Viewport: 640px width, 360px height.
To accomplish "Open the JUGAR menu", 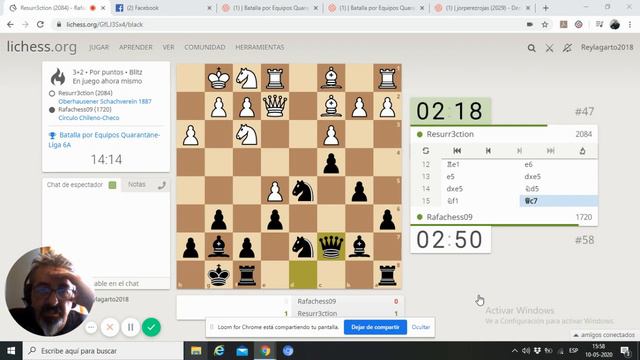I will pyautogui.click(x=99, y=47).
